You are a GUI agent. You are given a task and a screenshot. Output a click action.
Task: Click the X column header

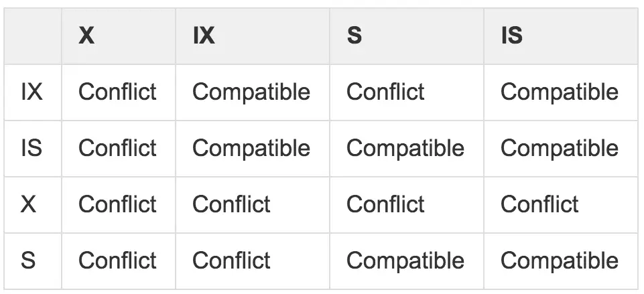(x=86, y=35)
